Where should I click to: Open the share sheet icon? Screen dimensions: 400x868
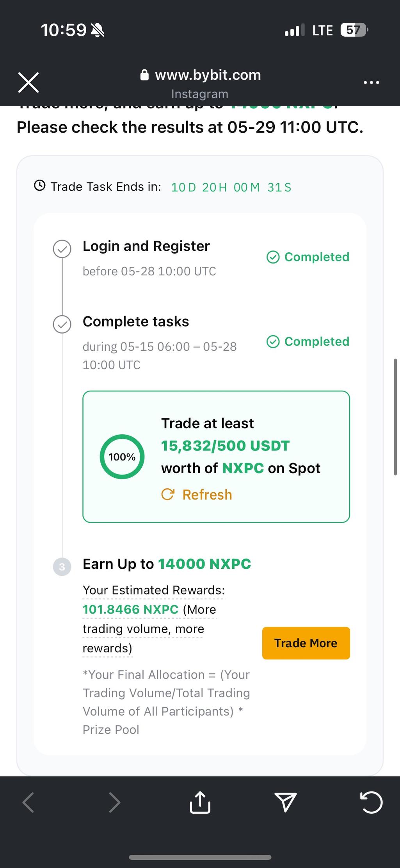(x=200, y=802)
